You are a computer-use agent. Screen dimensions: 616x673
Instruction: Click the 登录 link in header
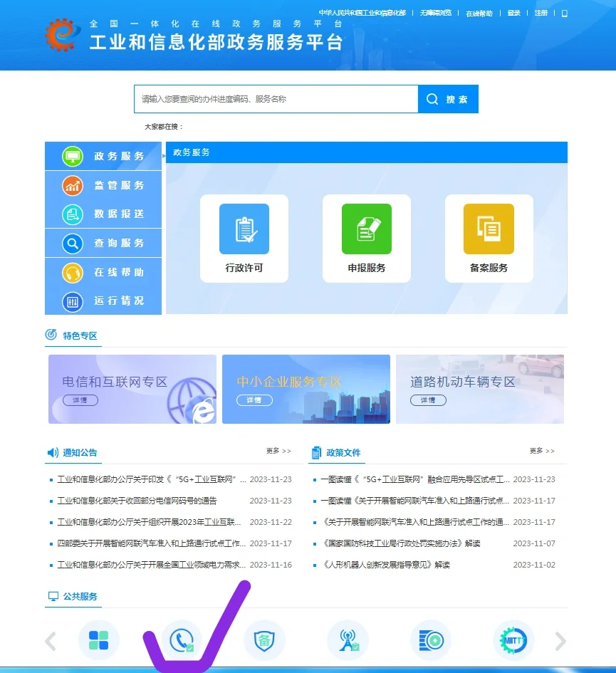(x=513, y=14)
